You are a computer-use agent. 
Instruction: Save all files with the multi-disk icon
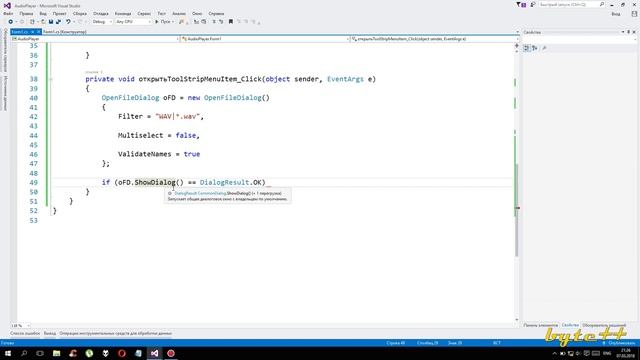(x=58, y=22)
